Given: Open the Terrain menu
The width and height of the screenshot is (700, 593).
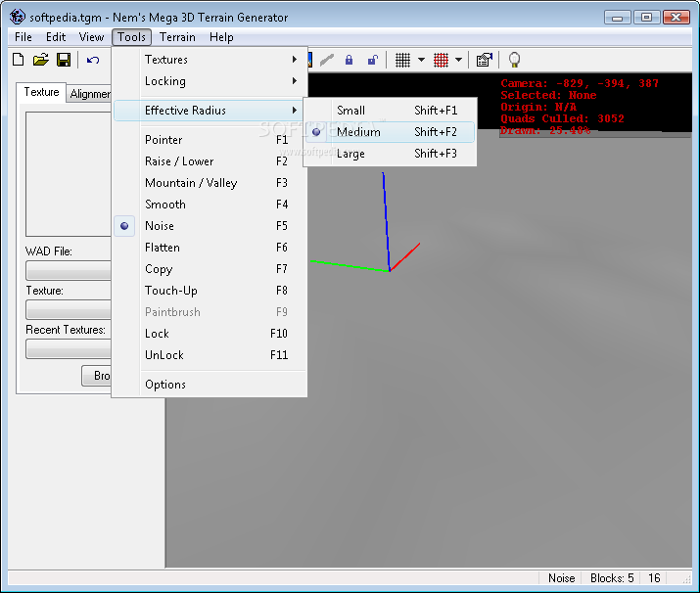Looking at the screenshot, I should pos(177,37).
